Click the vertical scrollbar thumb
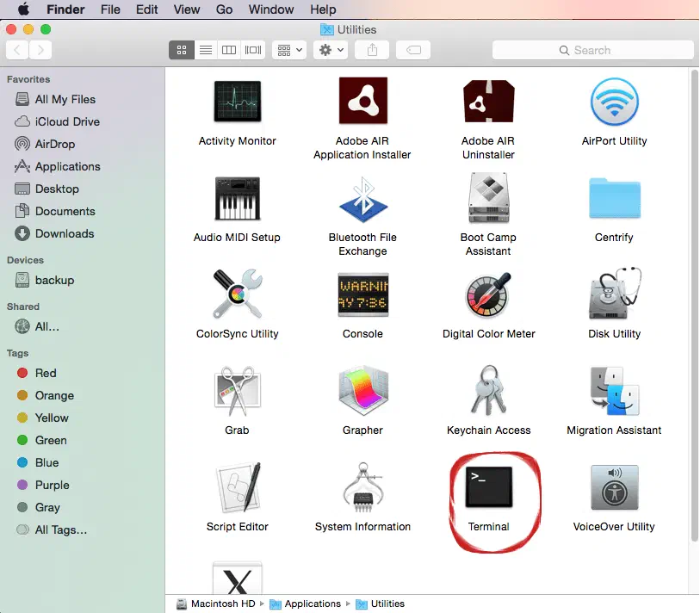Screen dimensions: 700x613 [694, 306]
